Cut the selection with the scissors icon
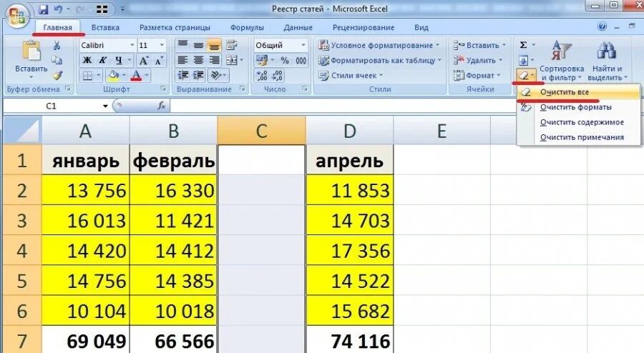 pos(57,45)
